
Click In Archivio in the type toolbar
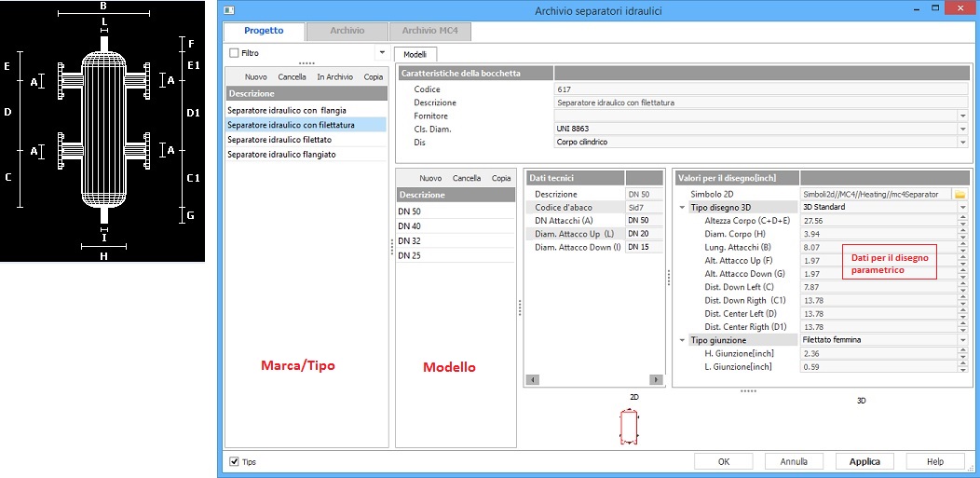tap(334, 77)
